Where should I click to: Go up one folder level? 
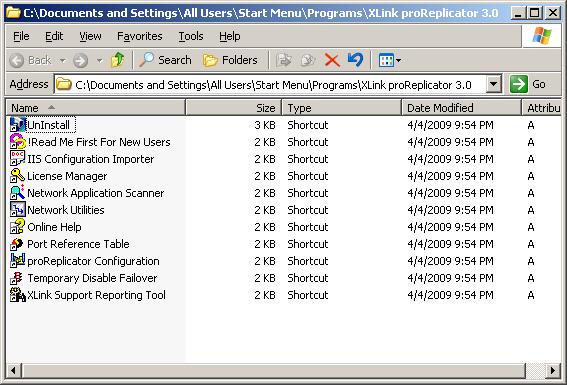coord(118,60)
